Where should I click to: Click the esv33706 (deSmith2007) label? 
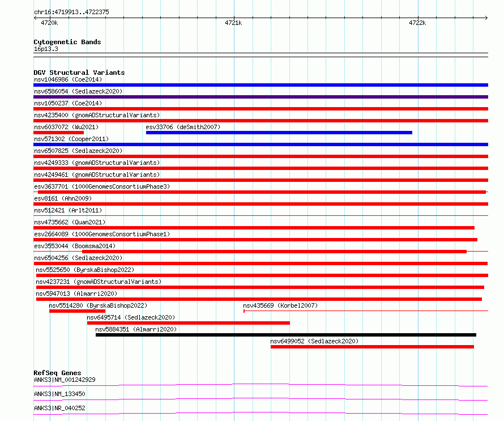(x=183, y=127)
